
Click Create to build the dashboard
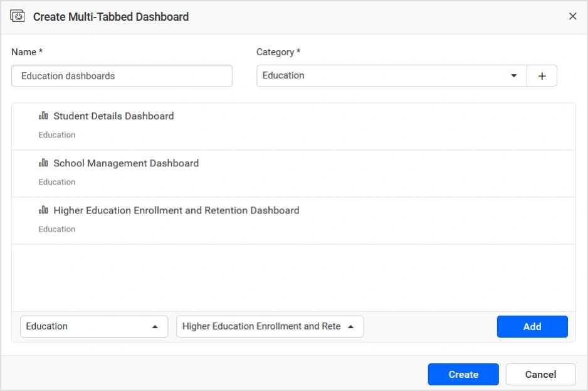click(463, 375)
